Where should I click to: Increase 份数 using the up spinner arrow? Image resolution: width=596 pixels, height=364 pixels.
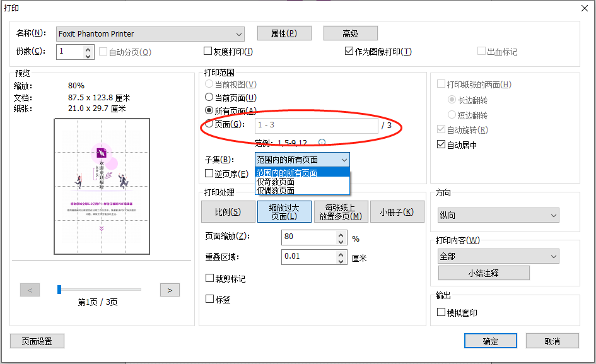[87, 49]
